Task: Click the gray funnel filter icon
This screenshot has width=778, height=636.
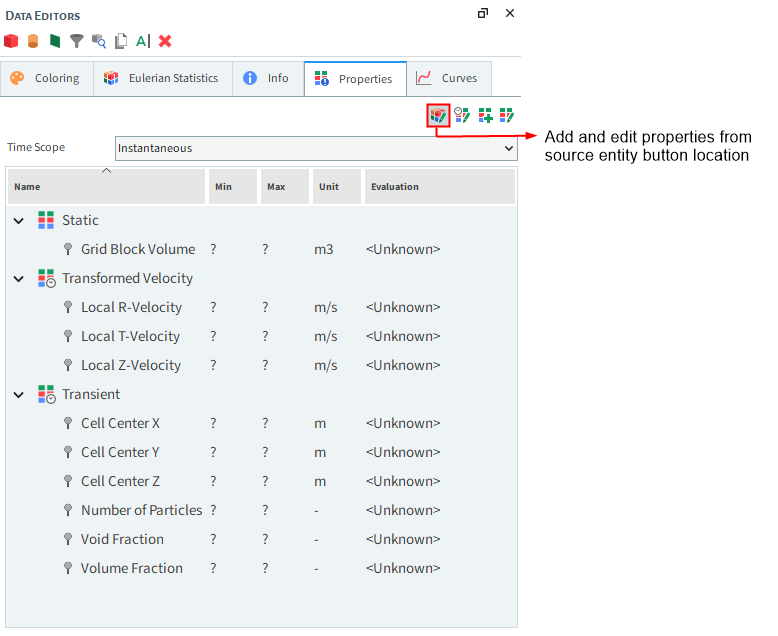Action: [x=76, y=41]
